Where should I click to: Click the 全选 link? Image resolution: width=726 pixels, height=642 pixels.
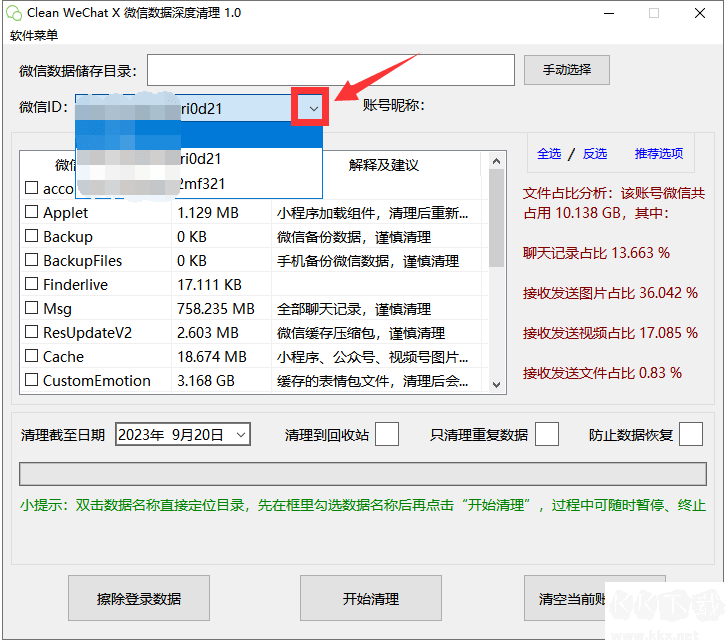point(549,153)
